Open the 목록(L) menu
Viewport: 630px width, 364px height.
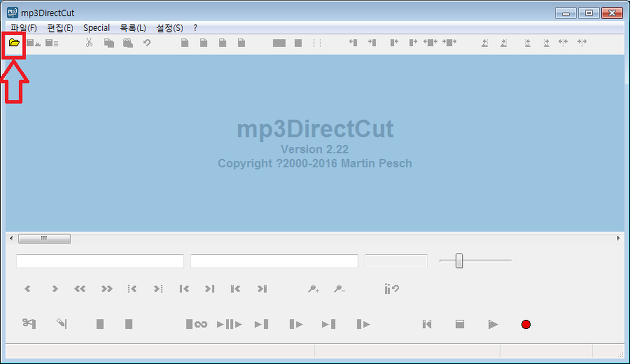(133, 28)
